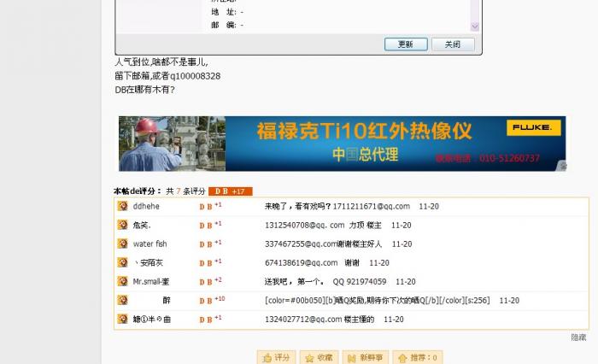Click the 关闭 button in the dialog
This screenshot has width=598, height=364.
click(x=453, y=44)
